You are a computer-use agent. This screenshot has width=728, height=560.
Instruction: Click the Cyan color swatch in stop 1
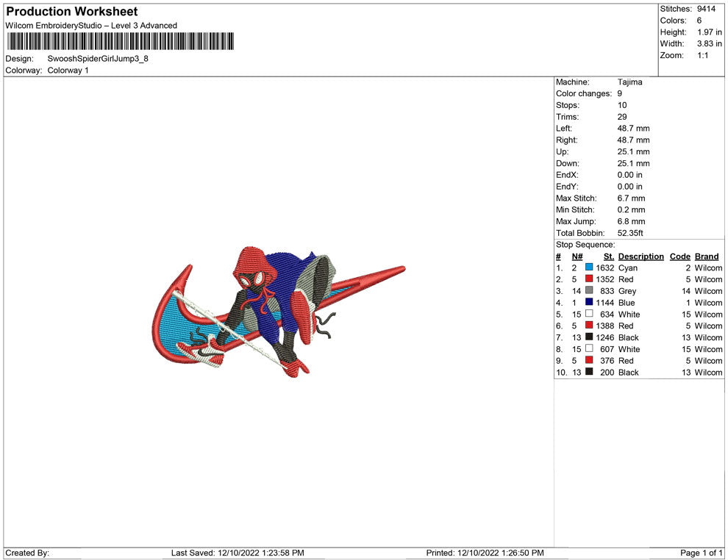589,268
